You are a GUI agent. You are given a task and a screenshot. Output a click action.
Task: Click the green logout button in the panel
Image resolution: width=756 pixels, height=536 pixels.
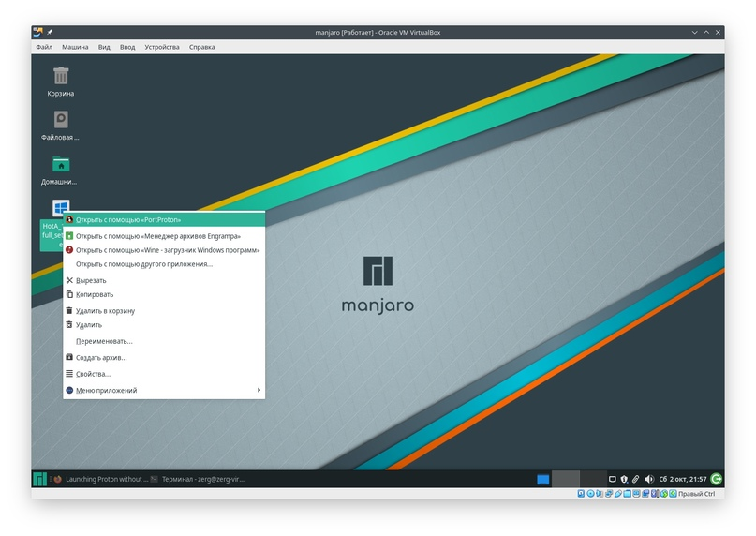717,479
